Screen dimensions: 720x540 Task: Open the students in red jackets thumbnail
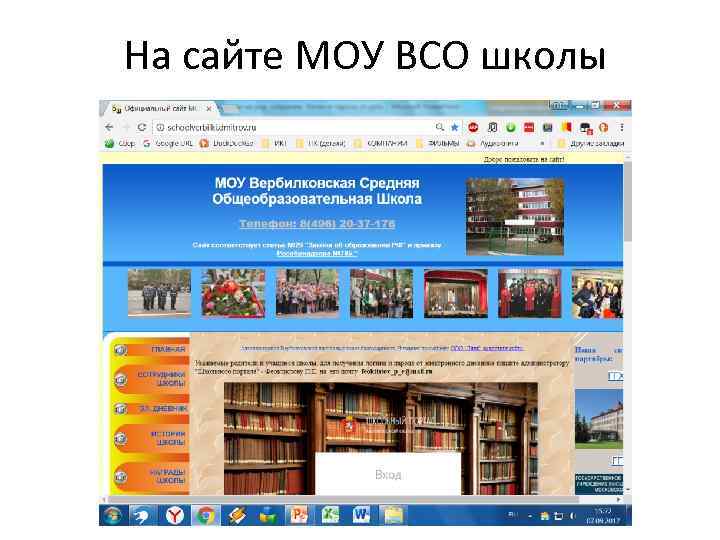529,293
